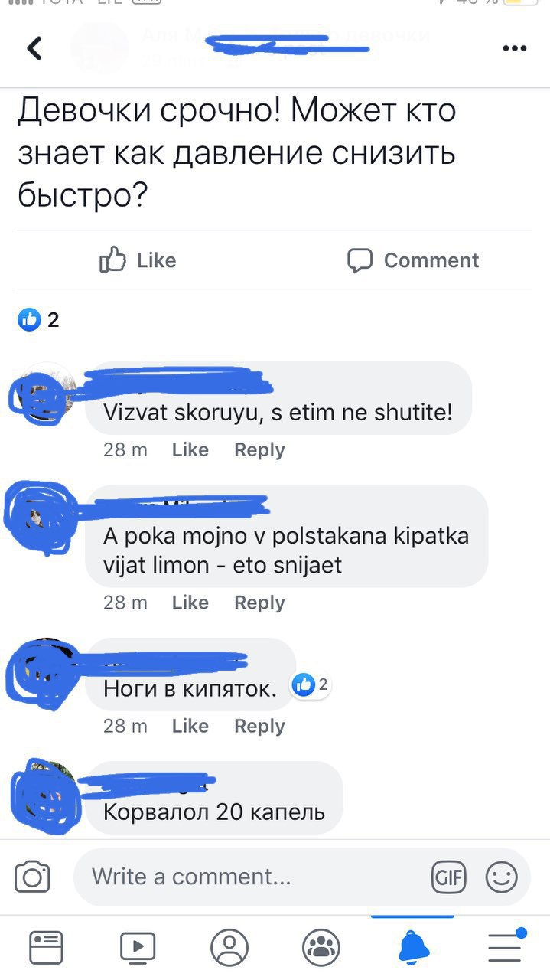The height and width of the screenshot is (980, 550).
Task: Like the 'Vizvat skoruyu' comment
Action: point(190,450)
